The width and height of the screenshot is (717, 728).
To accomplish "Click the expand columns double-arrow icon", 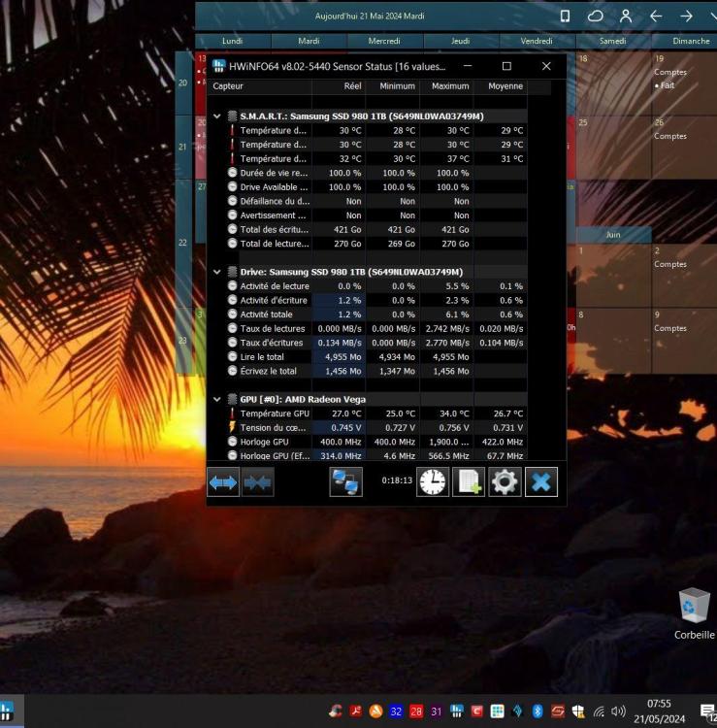I will (223, 482).
